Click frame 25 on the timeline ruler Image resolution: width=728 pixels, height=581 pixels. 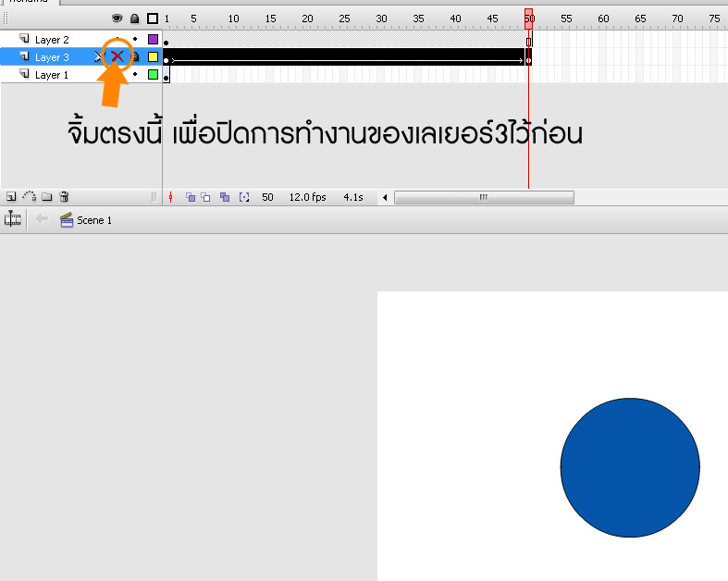tap(344, 19)
